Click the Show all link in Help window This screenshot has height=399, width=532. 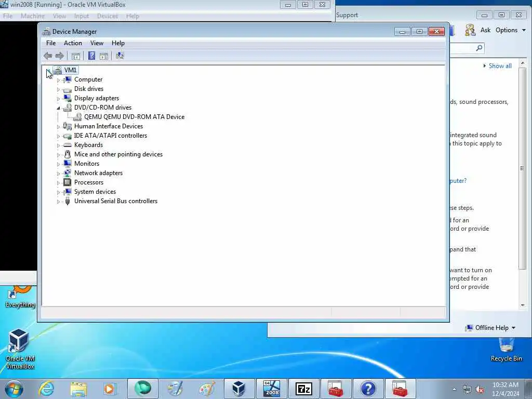click(500, 66)
